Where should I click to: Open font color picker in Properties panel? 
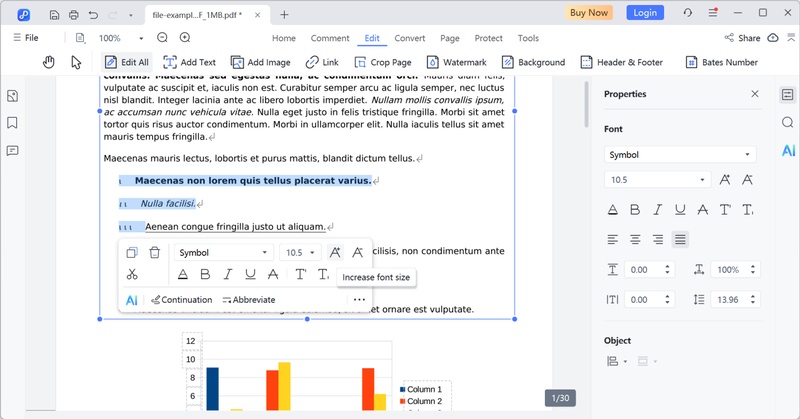[613, 210]
